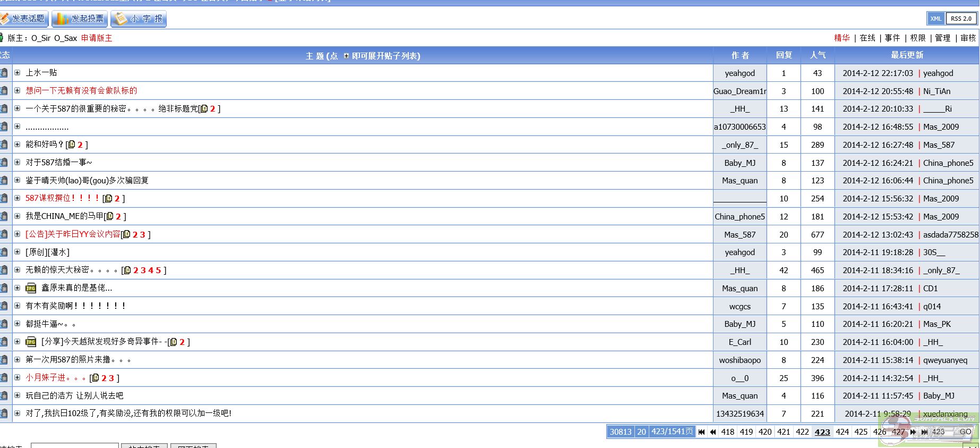Go to the first page using the arrow icon
Viewport: 980px width, 448px height.
(702, 432)
